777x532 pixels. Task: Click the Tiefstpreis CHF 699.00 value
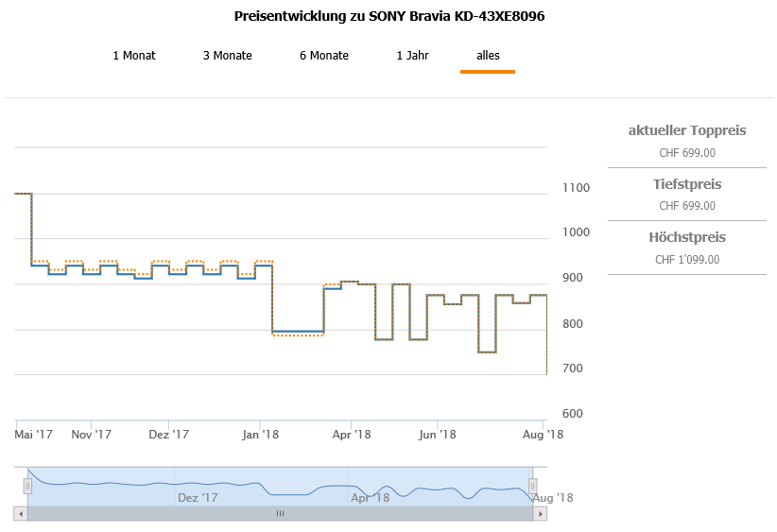(x=686, y=206)
